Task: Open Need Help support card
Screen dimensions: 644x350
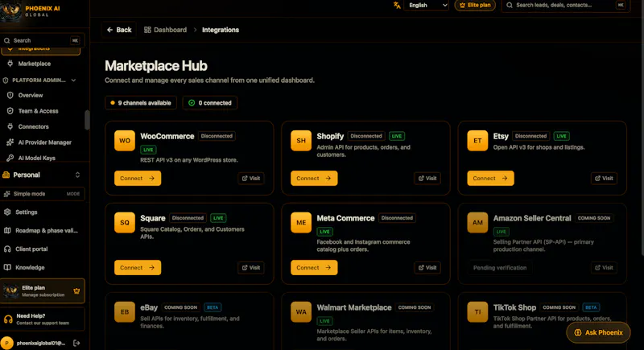Action: [43, 319]
